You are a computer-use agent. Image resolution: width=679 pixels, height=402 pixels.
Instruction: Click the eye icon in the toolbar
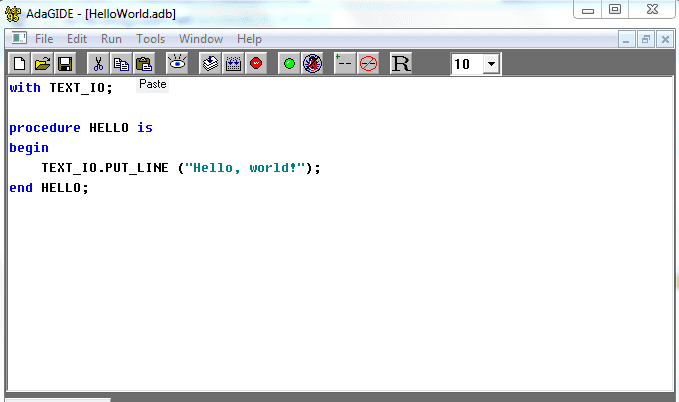point(177,64)
